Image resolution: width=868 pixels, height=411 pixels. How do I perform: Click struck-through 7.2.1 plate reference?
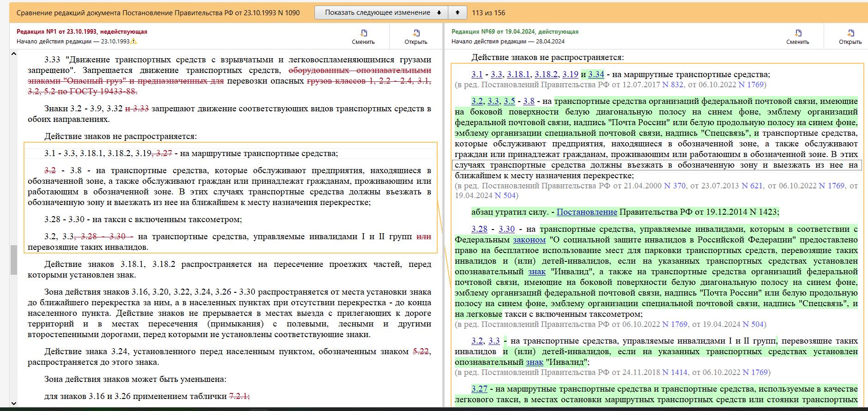[x=239, y=396]
